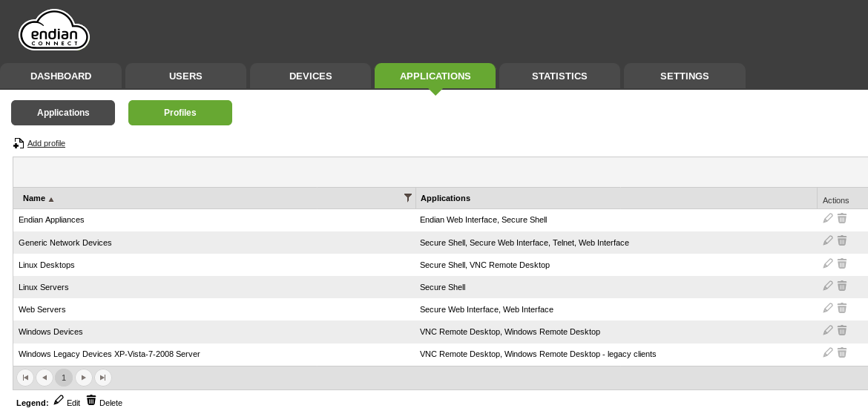The height and width of the screenshot is (411, 868).
Task: Edit the Linux Servers profile
Action: click(828, 286)
